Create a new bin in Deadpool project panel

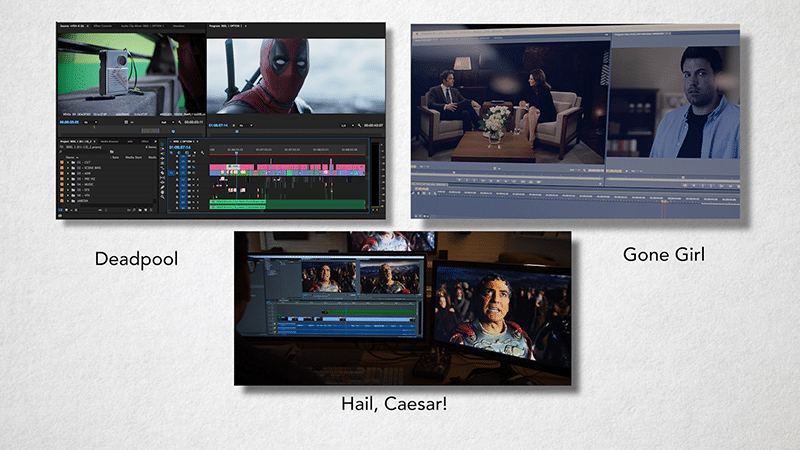click(x=140, y=210)
